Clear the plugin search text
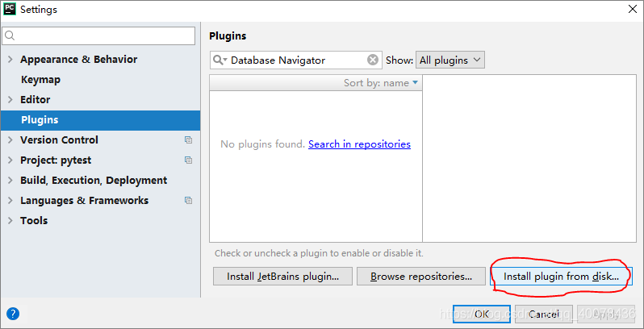The width and height of the screenshot is (644, 329). [373, 60]
